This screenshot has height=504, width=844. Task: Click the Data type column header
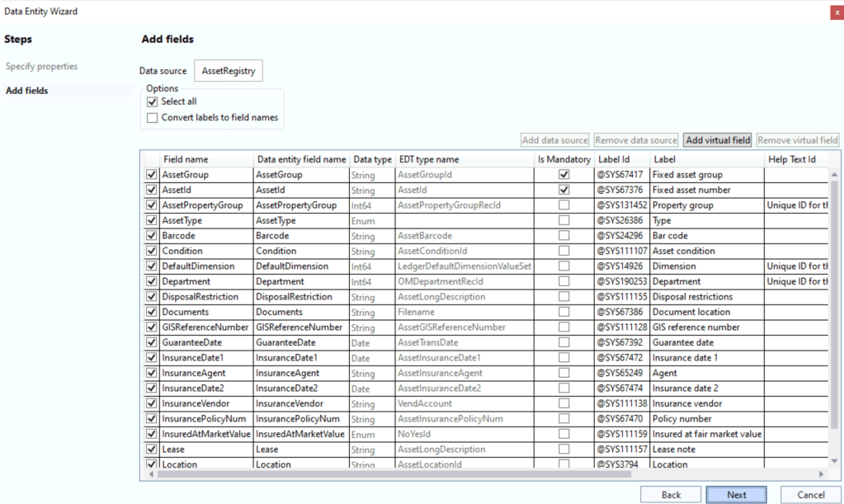tap(372, 159)
